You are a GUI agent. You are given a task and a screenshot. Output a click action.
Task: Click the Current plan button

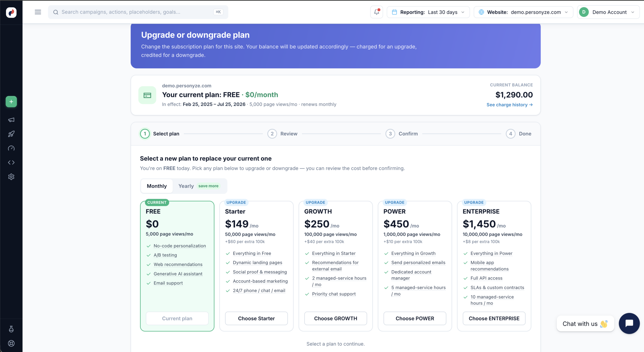tap(177, 319)
